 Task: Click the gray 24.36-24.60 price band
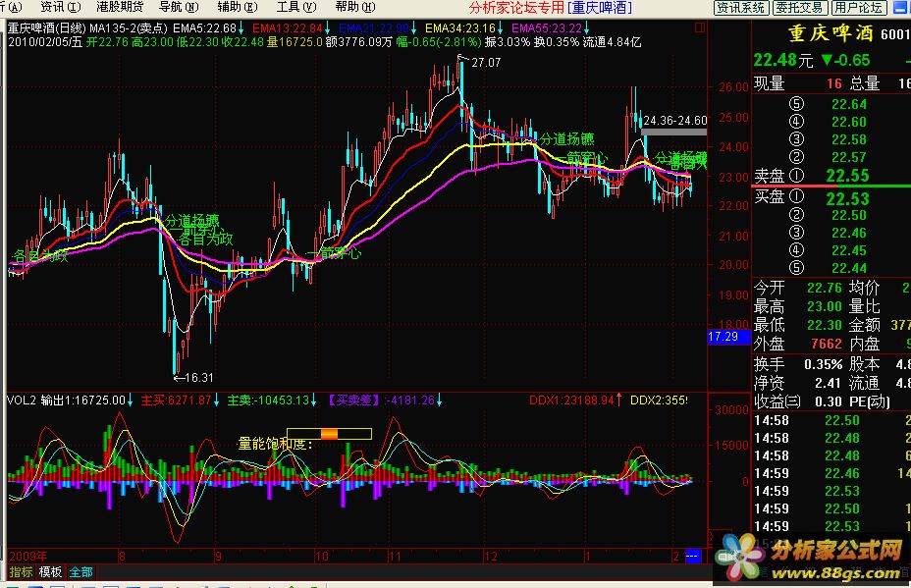click(x=674, y=133)
